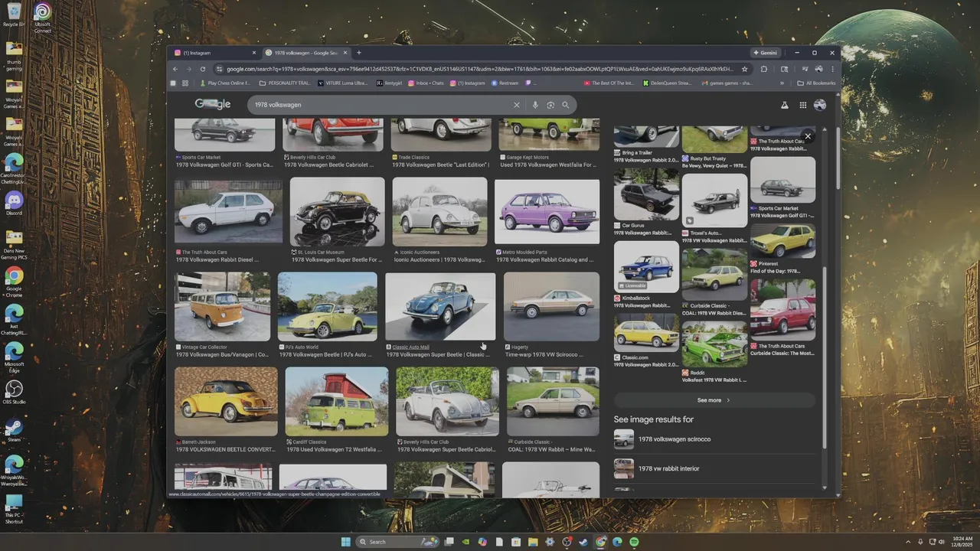Viewport: 980px width, 551px height.
Task: Click the magnifier search submit icon
Action: click(x=566, y=105)
